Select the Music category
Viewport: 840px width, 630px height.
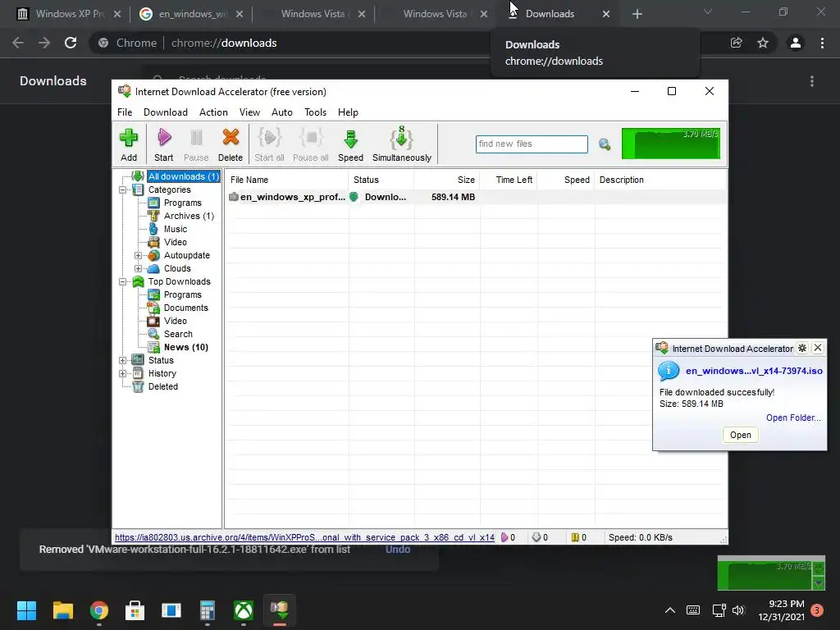point(176,230)
